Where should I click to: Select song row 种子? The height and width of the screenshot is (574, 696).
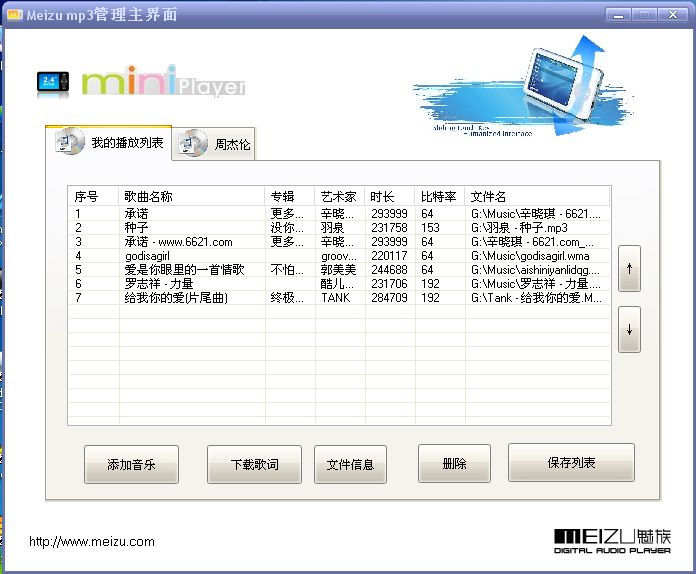[339, 228]
